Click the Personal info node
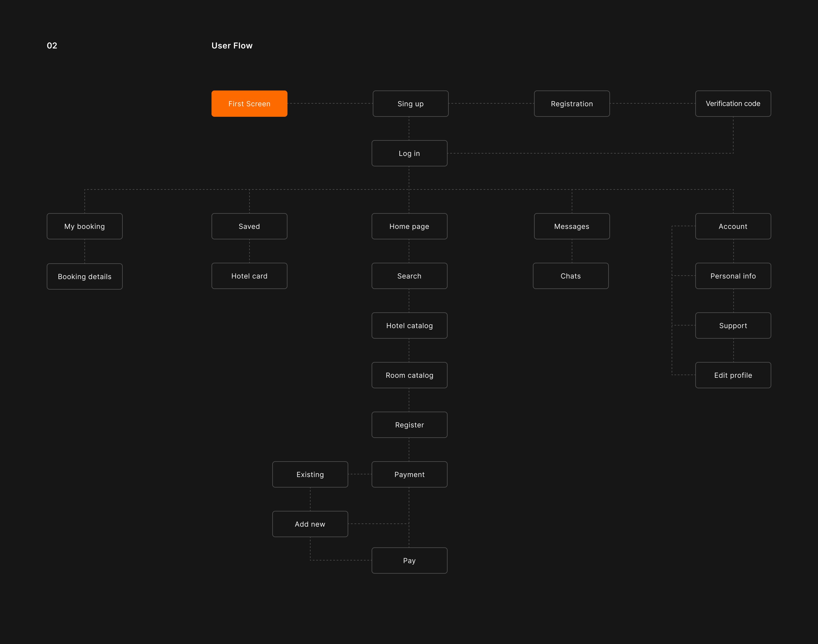Viewport: 818px width, 644px height. (733, 276)
